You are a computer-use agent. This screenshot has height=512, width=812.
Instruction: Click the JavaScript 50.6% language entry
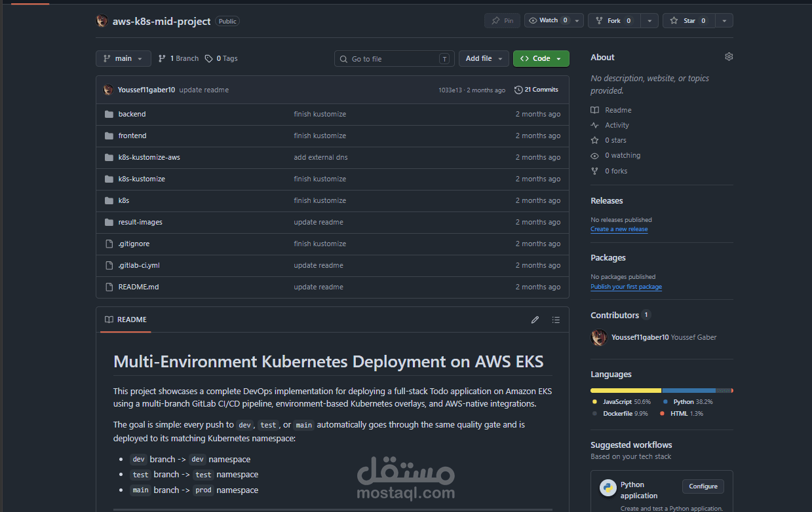[x=621, y=401]
